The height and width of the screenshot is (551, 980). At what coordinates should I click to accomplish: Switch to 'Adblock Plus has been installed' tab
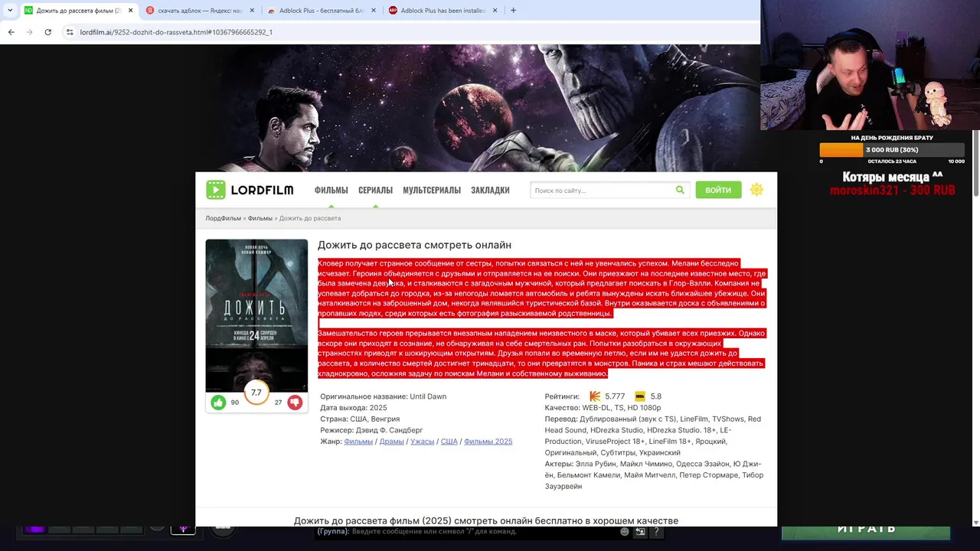(x=443, y=11)
